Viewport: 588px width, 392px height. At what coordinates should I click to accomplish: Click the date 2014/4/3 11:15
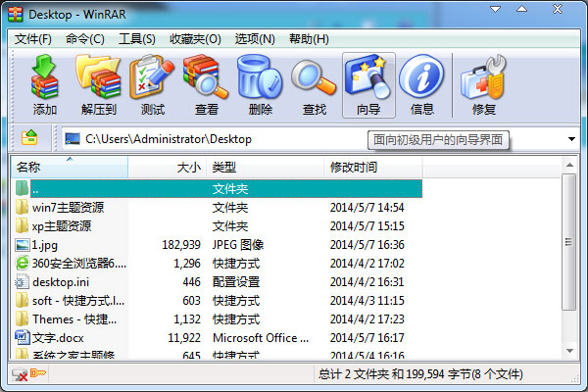[367, 301]
